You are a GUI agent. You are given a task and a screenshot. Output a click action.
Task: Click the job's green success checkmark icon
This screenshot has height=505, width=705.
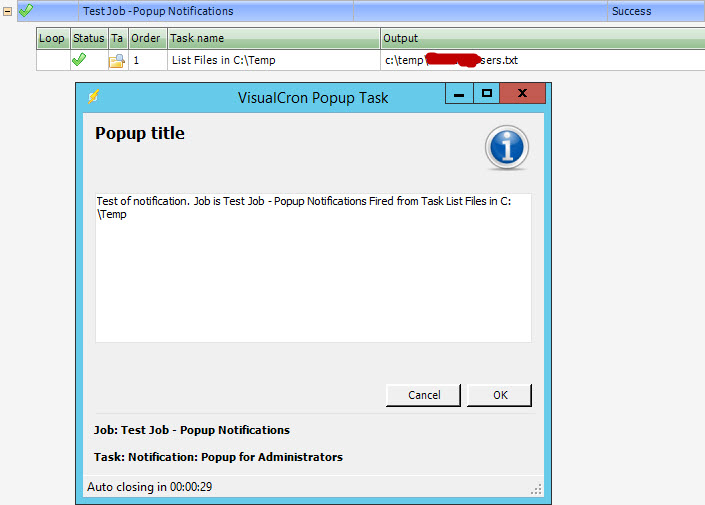[26, 12]
